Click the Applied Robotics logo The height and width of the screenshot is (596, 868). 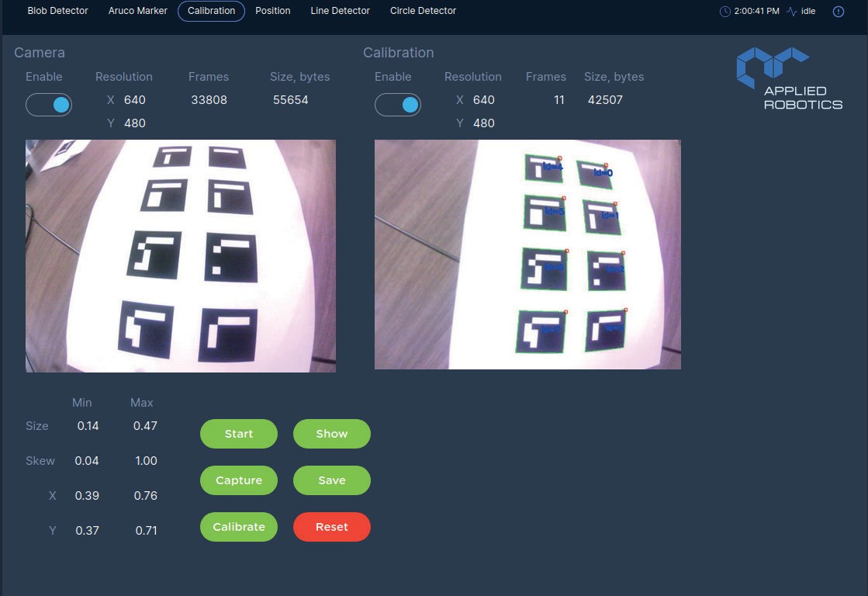pyautogui.click(x=789, y=78)
